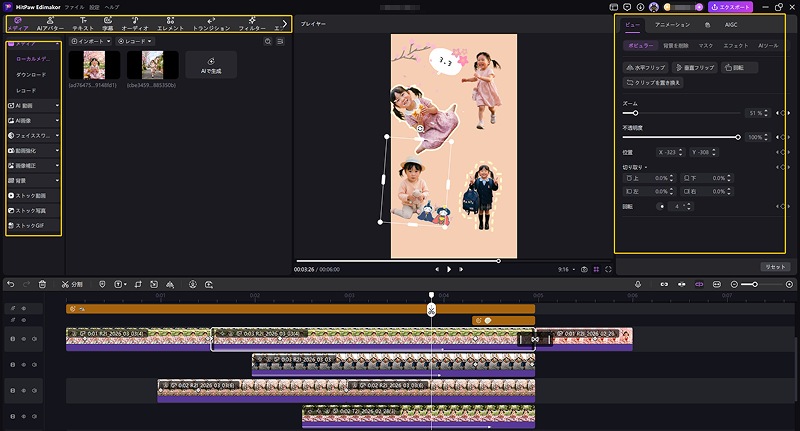Open the 字幕 (Subtitles) tool

(x=108, y=24)
